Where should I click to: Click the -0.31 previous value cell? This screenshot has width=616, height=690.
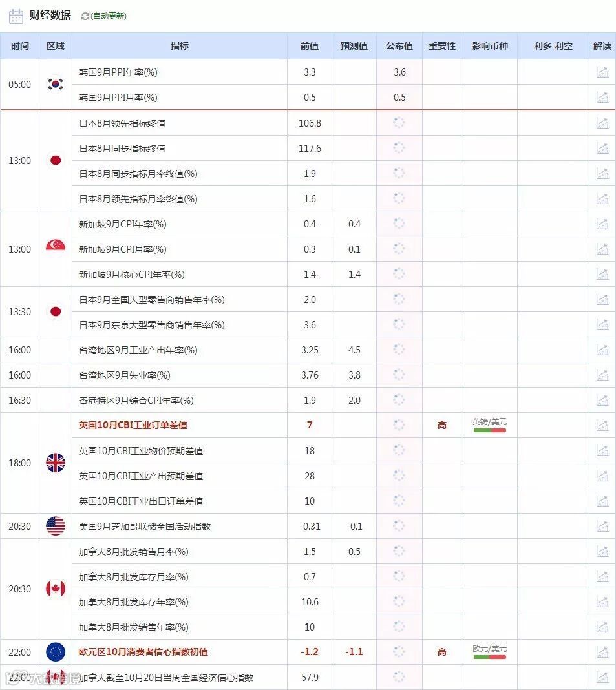[310, 527]
